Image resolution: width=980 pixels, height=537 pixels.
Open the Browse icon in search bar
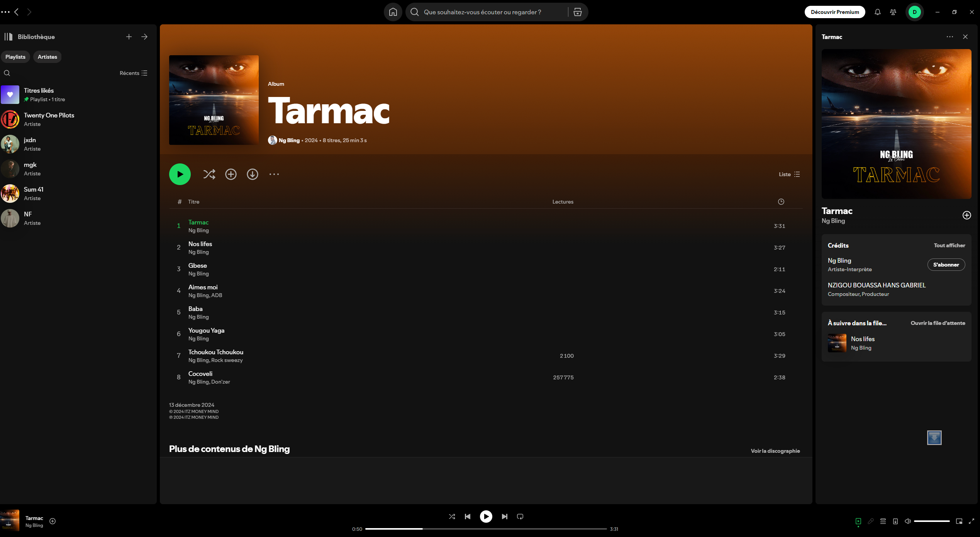pyautogui.click(x=577, y=12)
